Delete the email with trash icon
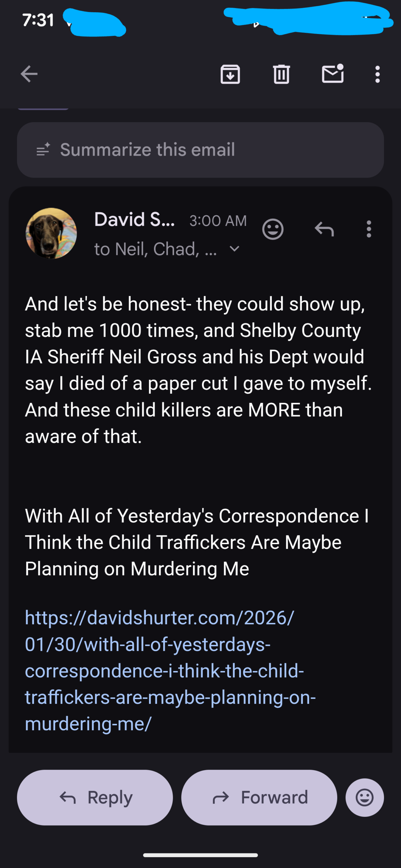 (x=281, y=74)
